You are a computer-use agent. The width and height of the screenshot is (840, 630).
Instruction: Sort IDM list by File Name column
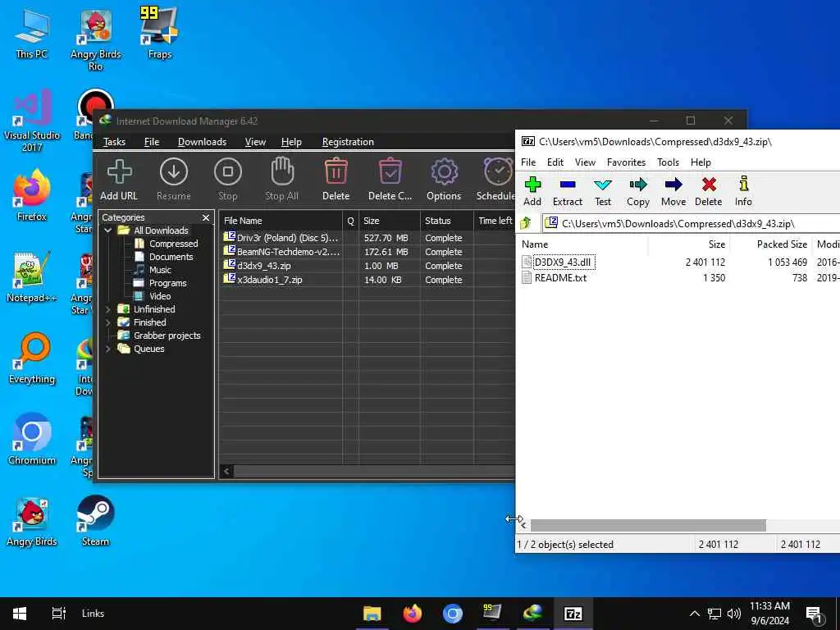(x=281, y=220)
